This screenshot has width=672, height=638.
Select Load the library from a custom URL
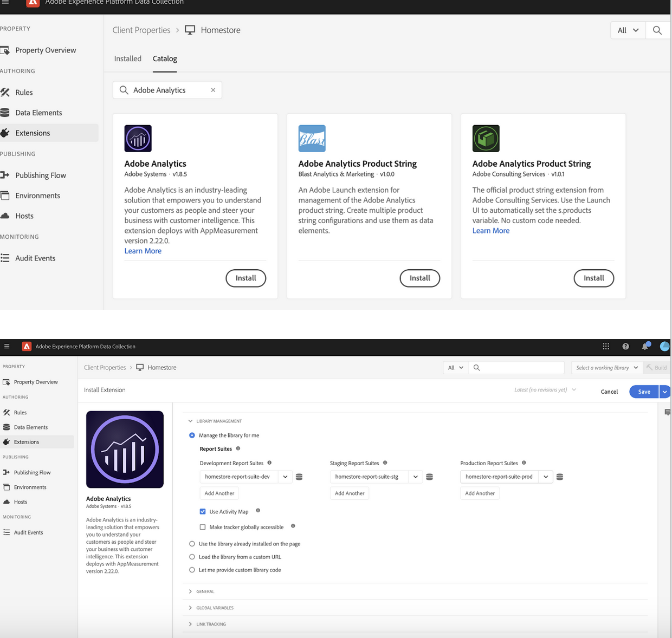(x=192, y=557)
